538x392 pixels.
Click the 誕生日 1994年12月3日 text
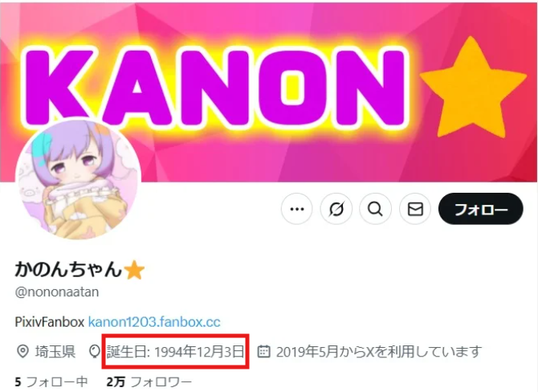(176, 352)
